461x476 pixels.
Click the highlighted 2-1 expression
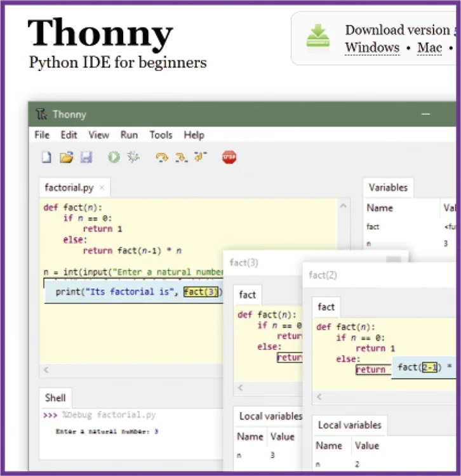pyautogui.click(x=430, y=367)
